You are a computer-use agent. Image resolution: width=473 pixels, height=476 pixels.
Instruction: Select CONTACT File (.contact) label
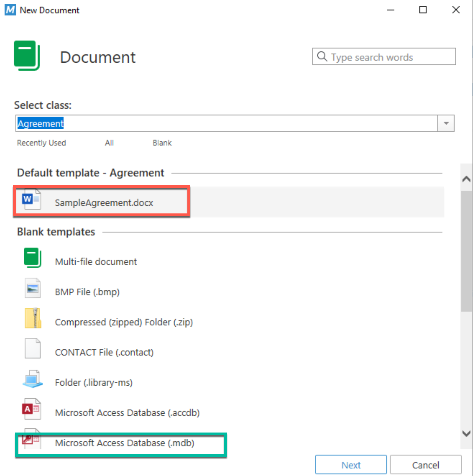[x=104, y=352]
